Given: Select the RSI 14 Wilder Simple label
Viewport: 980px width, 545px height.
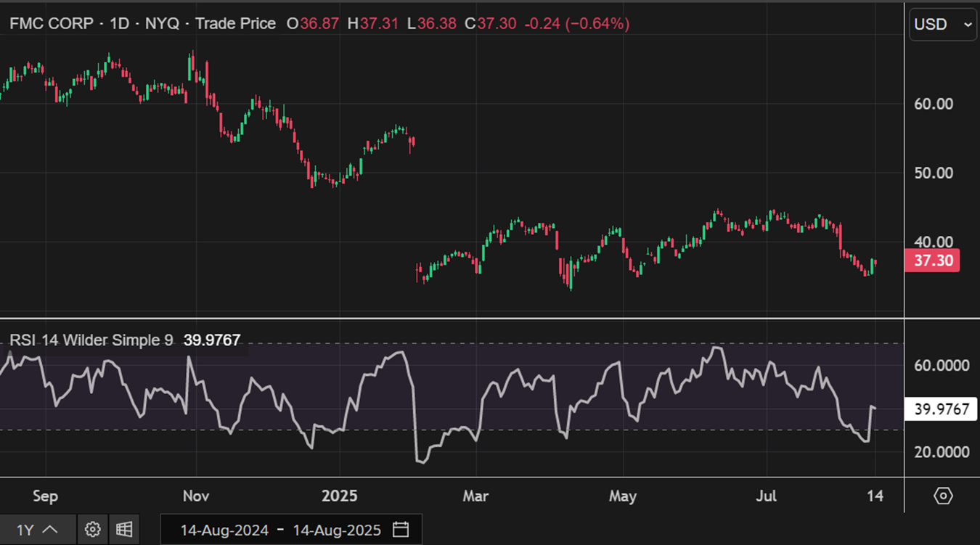Looking at the screenshot, I should [91, 340].
